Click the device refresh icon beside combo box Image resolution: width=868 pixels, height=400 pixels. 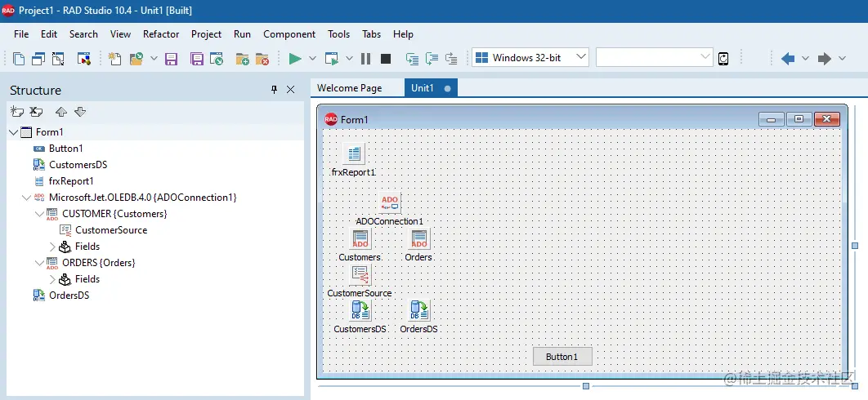(x=723, y=59)
